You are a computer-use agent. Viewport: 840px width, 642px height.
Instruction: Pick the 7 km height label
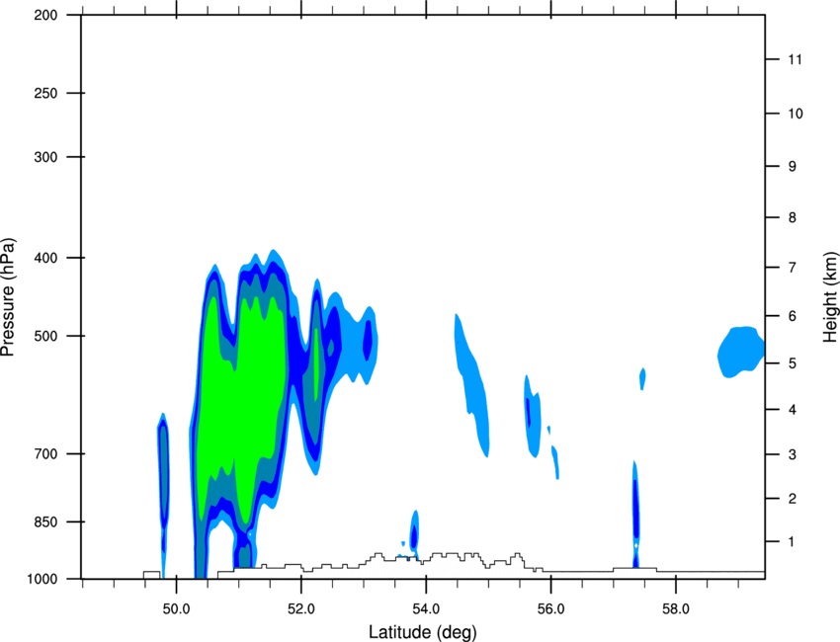click(793, 267)
